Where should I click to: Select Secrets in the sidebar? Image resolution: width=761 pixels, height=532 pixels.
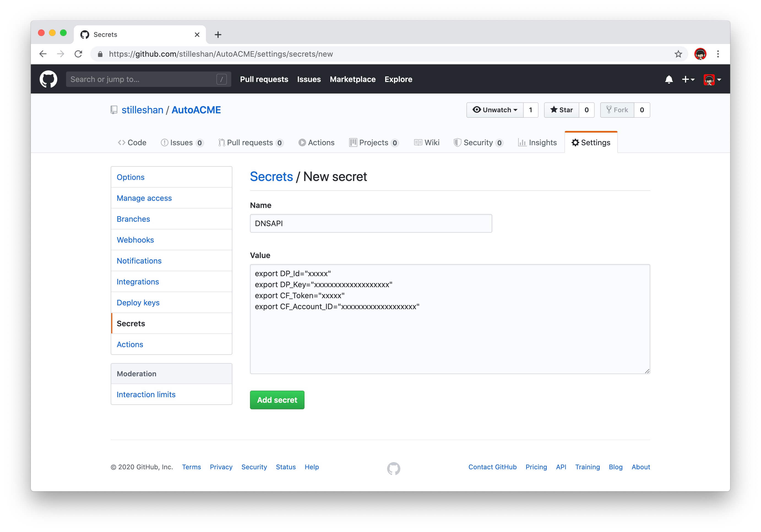click(171, 323)
